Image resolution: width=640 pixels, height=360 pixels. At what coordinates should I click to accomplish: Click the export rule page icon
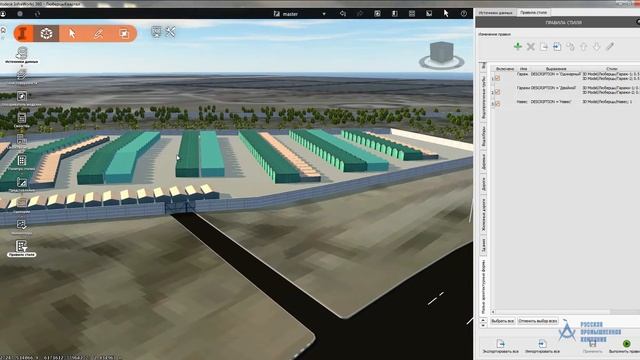(x=544, y=47)
